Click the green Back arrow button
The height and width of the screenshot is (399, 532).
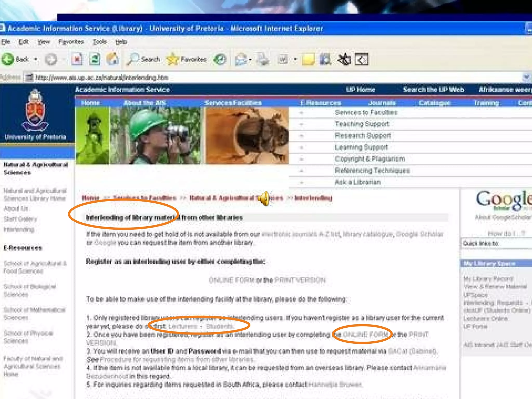(8, 59)
